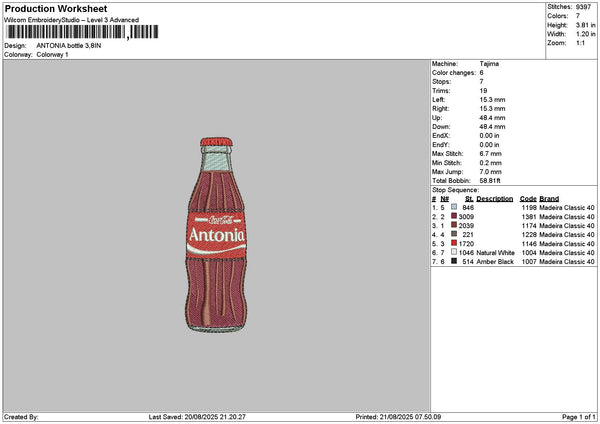Screen dimensions: 600x424
Task: Click thread code 1198
Action: click(x=529, y=208)
